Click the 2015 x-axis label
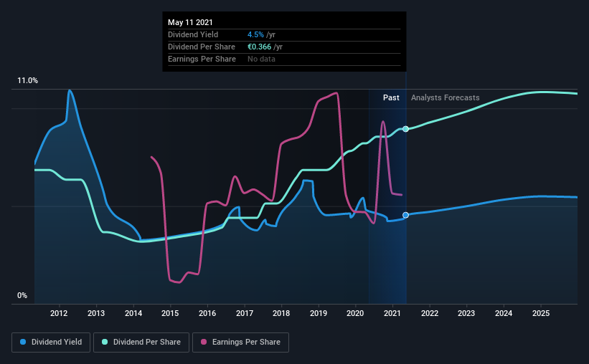 170,313
